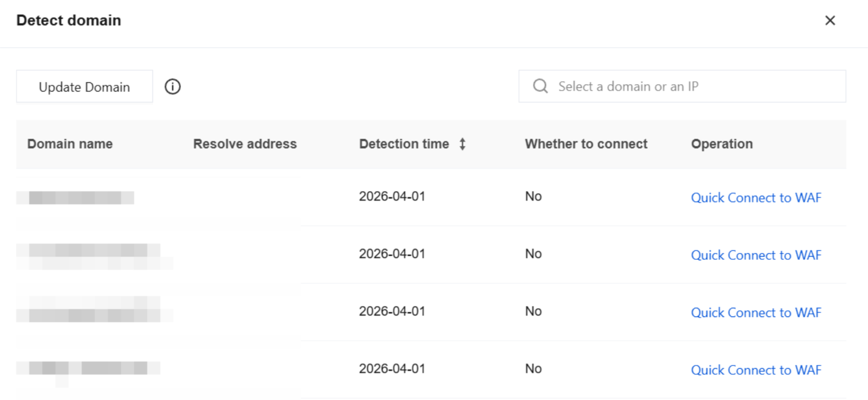The width and height of the screenshot is (868, 400).
Task: Toggle Detection time sort arrows
Action: (463, 144)
